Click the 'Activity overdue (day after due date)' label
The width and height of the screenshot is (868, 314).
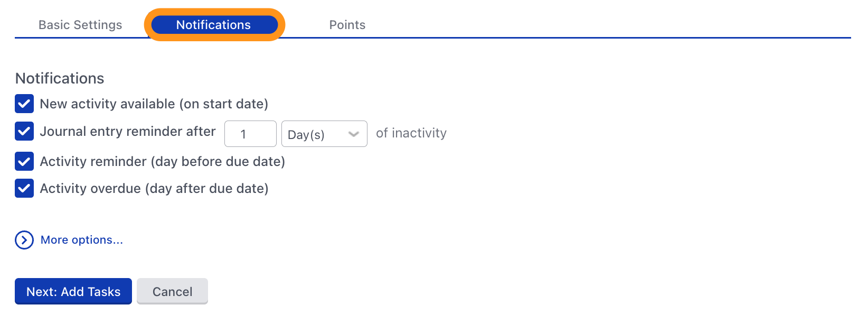click(154, 189)
